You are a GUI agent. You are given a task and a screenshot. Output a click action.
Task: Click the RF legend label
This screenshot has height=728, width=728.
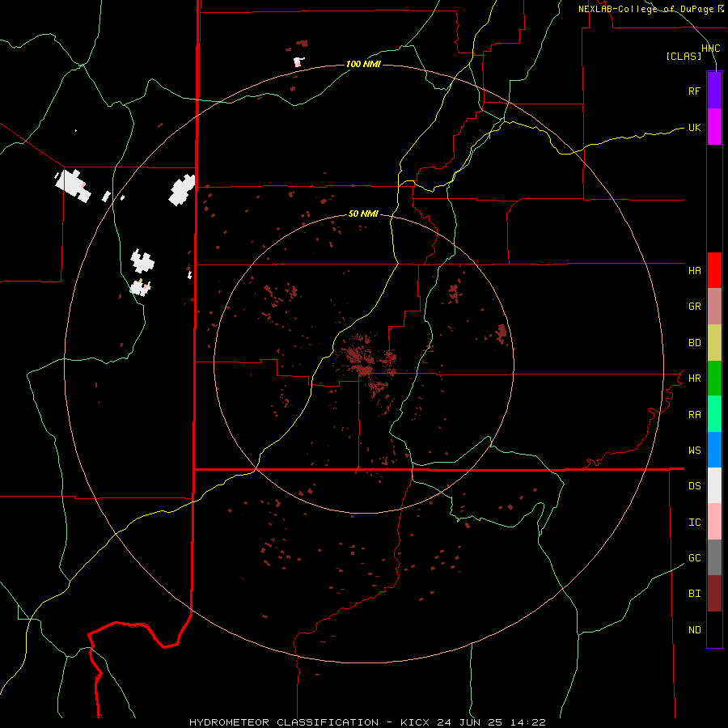click(694, 91)
